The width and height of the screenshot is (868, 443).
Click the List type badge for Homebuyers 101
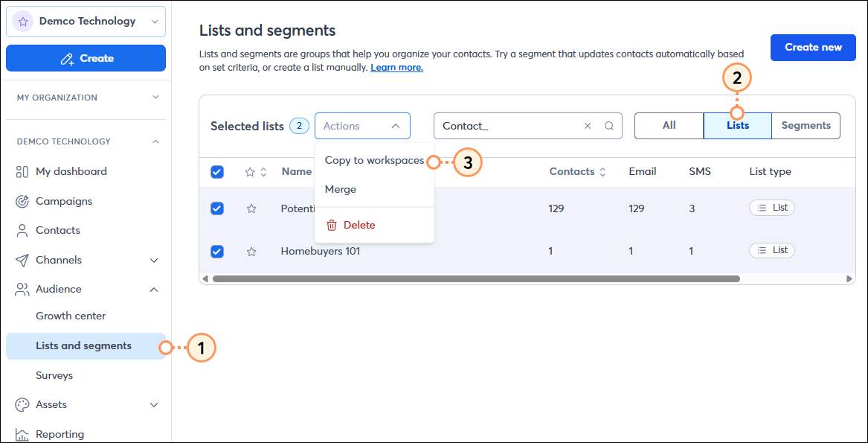(x=771, y=251)
